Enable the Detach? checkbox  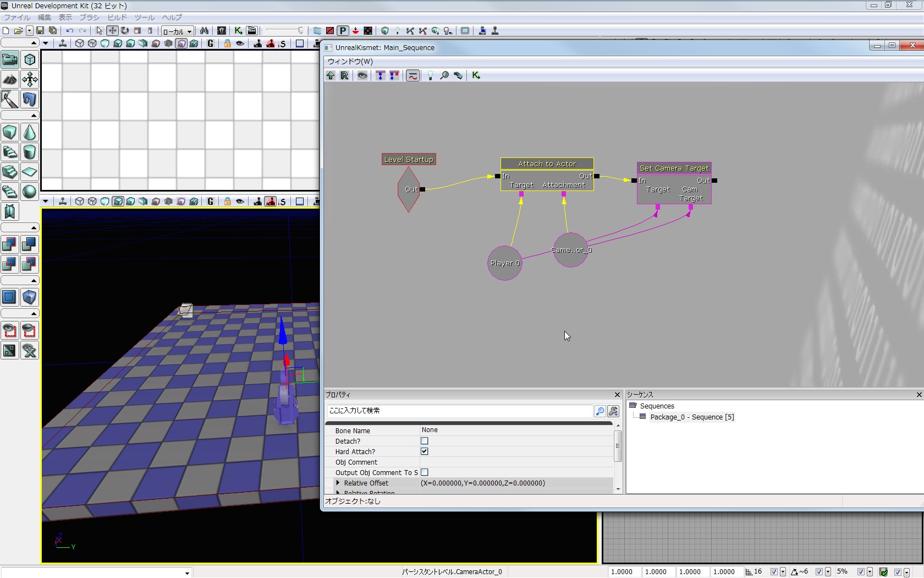[424, 441]
